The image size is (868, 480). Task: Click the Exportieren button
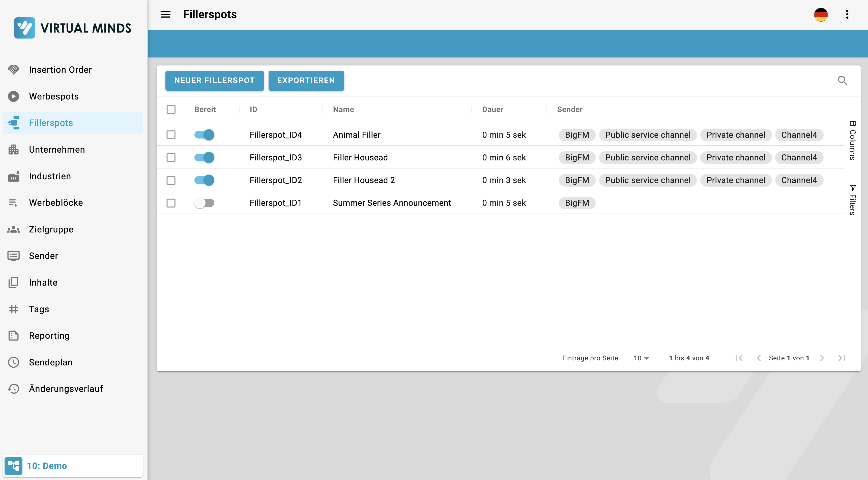click(306, 80)
